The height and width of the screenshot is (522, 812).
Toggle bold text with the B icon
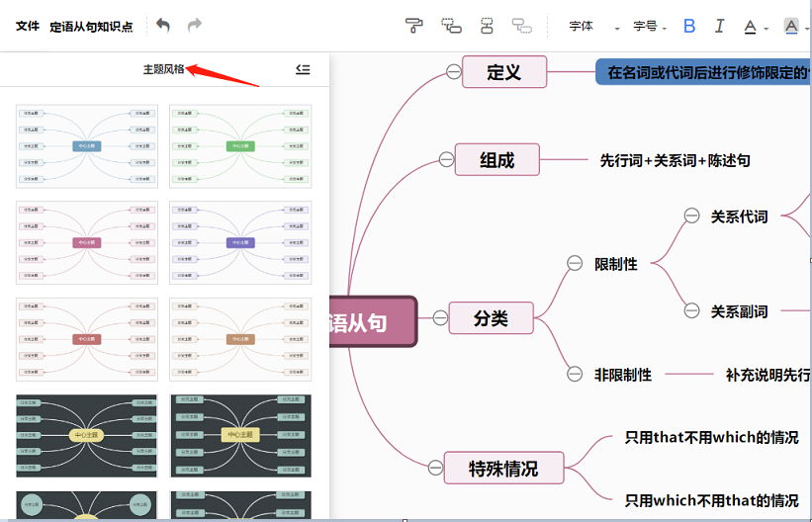[689, 26]
